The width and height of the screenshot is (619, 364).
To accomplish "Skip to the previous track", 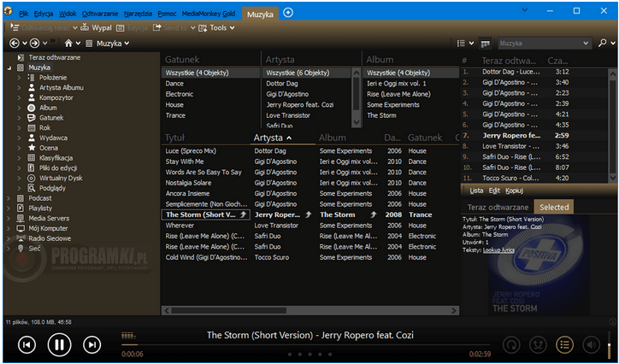I will tap(27, 345).
